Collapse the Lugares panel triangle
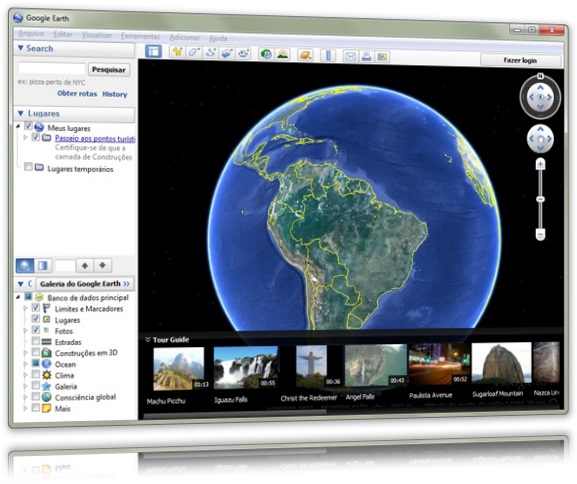The width and height of the screenshot is (577, 484). [x=21, y=113]
